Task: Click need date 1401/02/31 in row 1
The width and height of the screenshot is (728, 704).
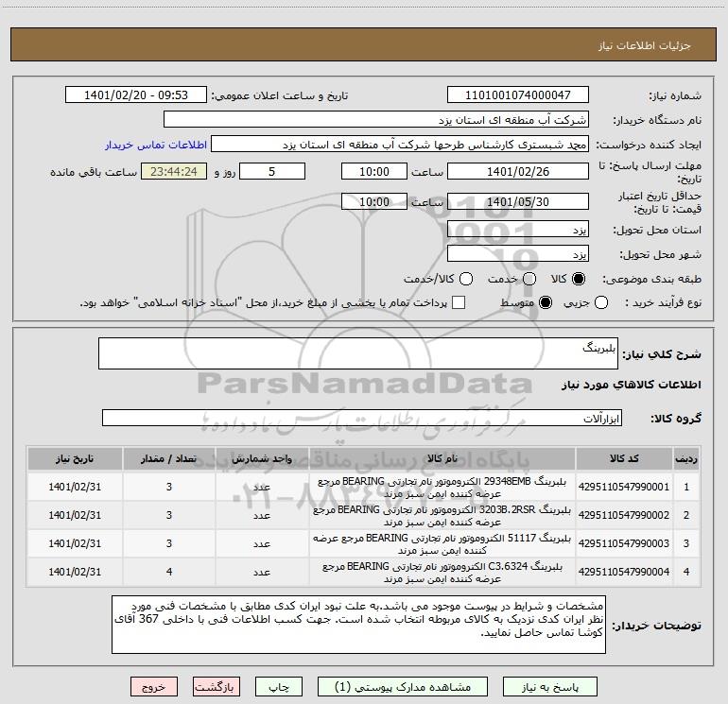Action: 75,487
